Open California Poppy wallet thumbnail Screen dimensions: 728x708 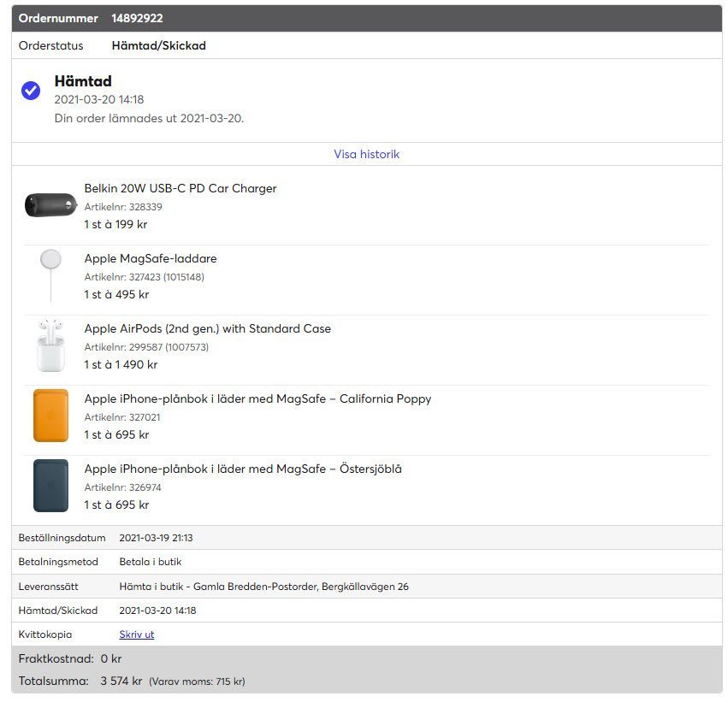tap(50, 416)
